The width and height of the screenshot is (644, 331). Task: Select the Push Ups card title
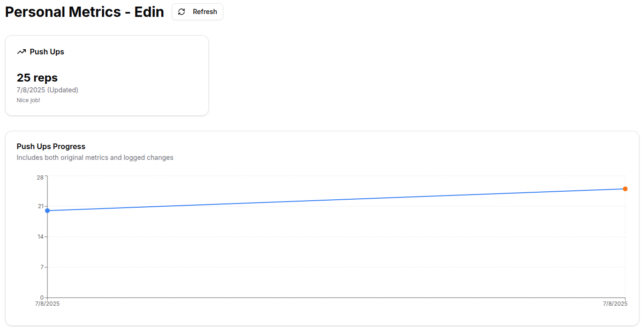pyautogui.click(x=47, y=52)
